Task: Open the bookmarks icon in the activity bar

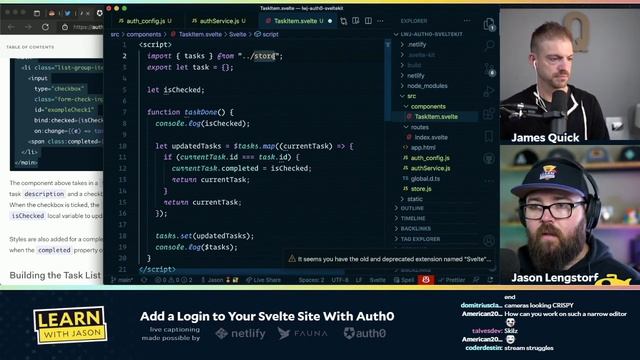Action: (489, 136)
